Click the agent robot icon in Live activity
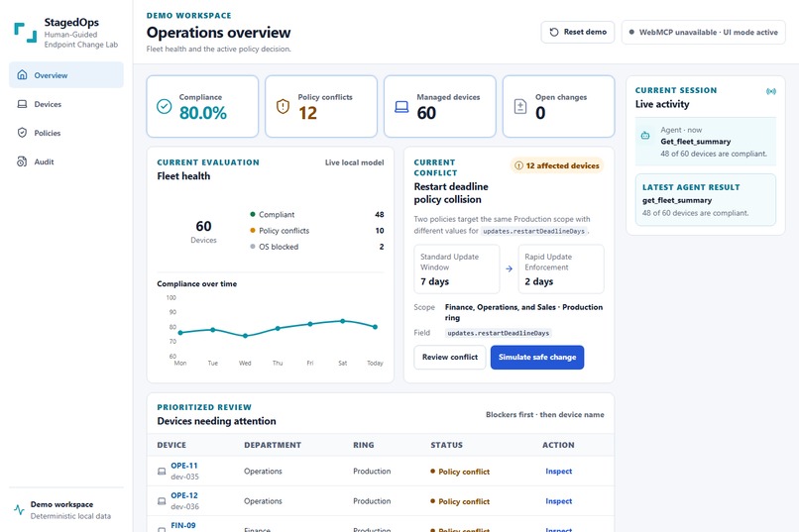Screen dimensions: 799x532 (645, 136)
